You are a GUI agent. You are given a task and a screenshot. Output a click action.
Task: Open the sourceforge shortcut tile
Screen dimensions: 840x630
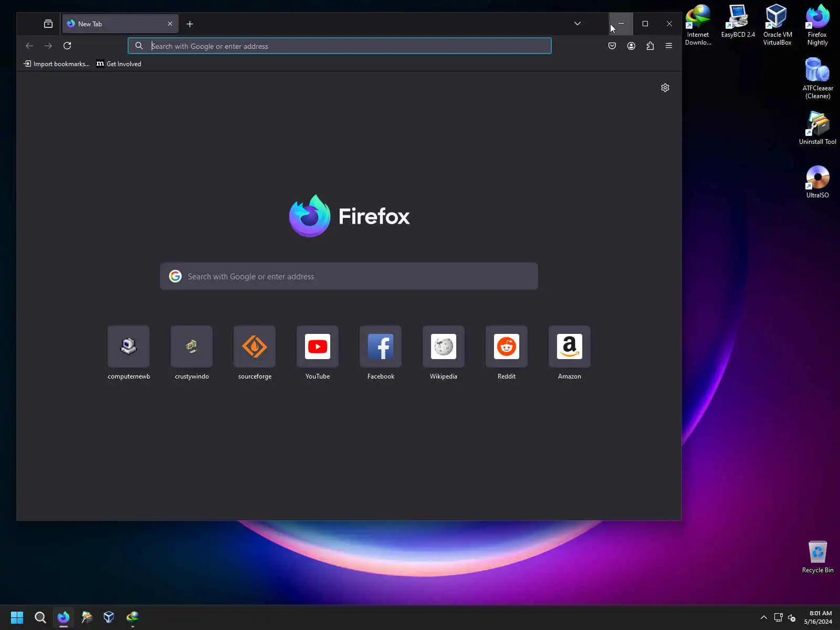[x=255, y=353]
